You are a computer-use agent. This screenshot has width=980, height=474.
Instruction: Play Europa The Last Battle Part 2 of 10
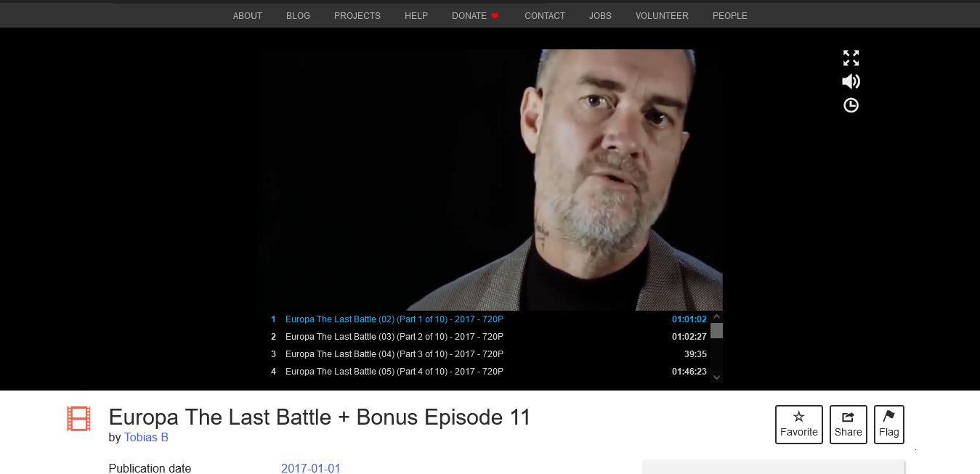pyautogui.click(x=488, y=337)
